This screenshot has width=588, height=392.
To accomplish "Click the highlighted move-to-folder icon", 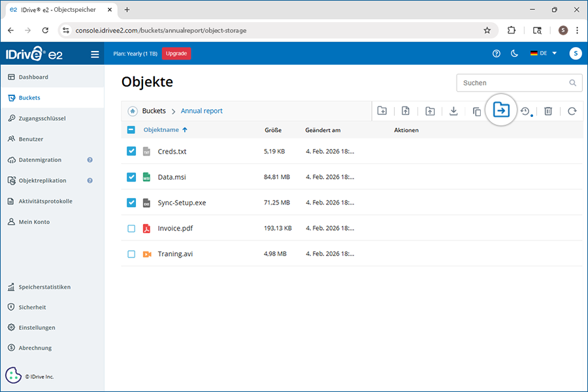I will (501, 110).
